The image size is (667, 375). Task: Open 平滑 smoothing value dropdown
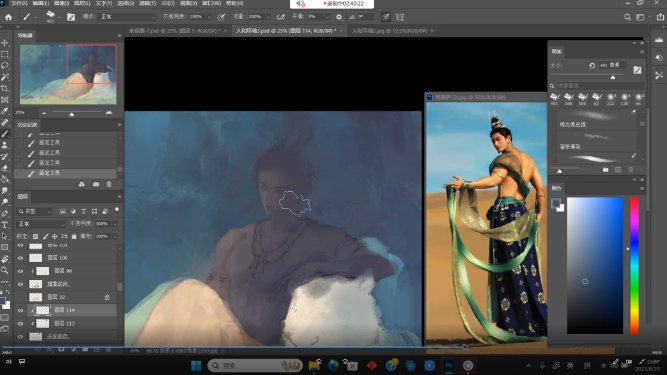(x=328, y=17)
